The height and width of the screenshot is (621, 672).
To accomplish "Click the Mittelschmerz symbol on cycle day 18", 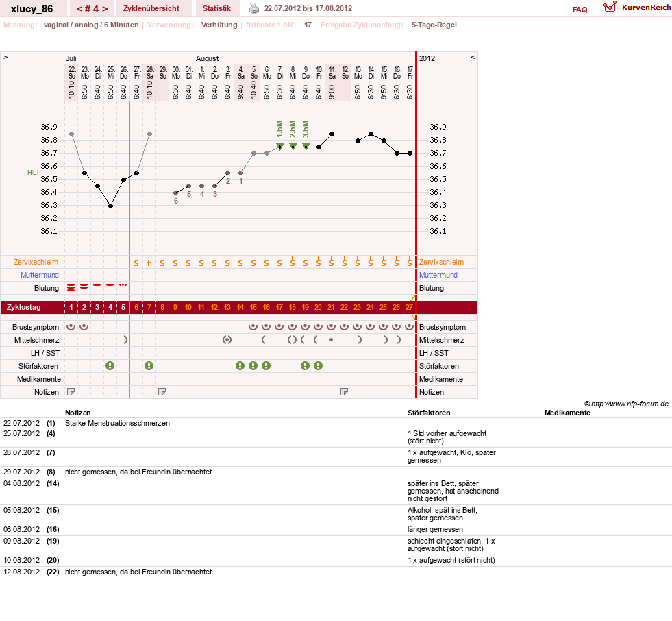I will tap(292, 340).
